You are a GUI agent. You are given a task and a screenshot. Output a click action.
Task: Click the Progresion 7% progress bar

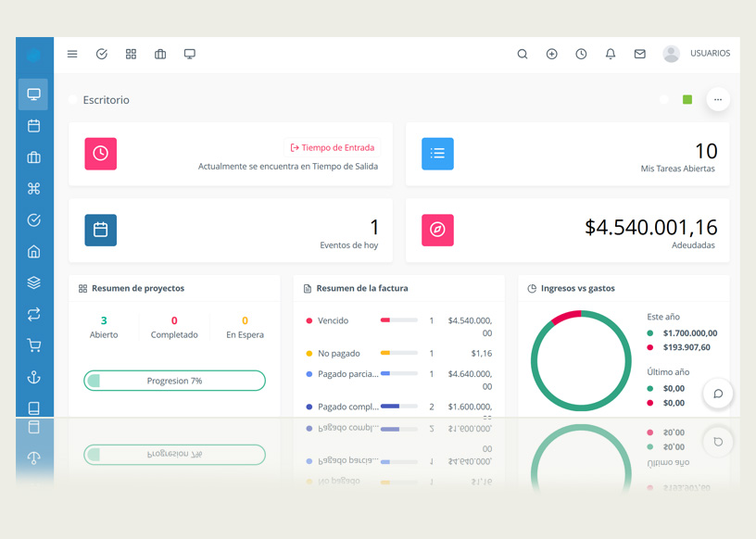click(174, 381)
